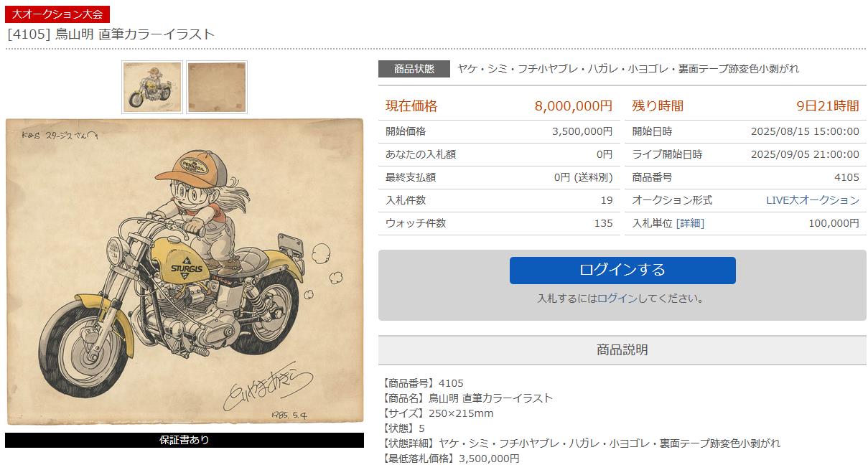Click the red 大オークション大会 tag
868x465 pixels.
coord(57,14)
